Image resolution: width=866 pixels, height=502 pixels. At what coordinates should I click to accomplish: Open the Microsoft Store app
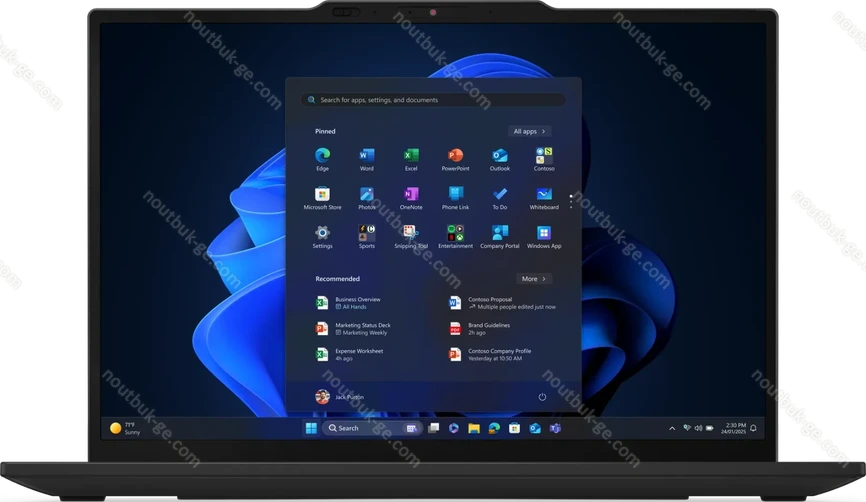[x=322, y=194]
